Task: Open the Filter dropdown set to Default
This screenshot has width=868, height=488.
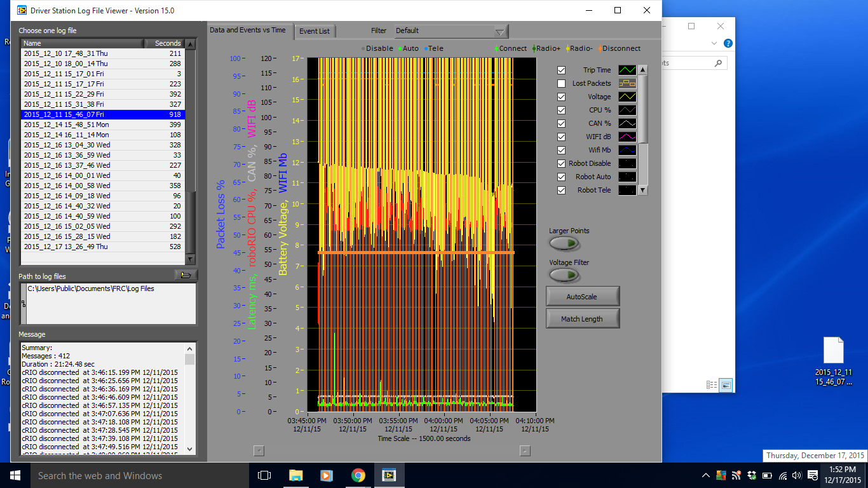Action: 451,31
